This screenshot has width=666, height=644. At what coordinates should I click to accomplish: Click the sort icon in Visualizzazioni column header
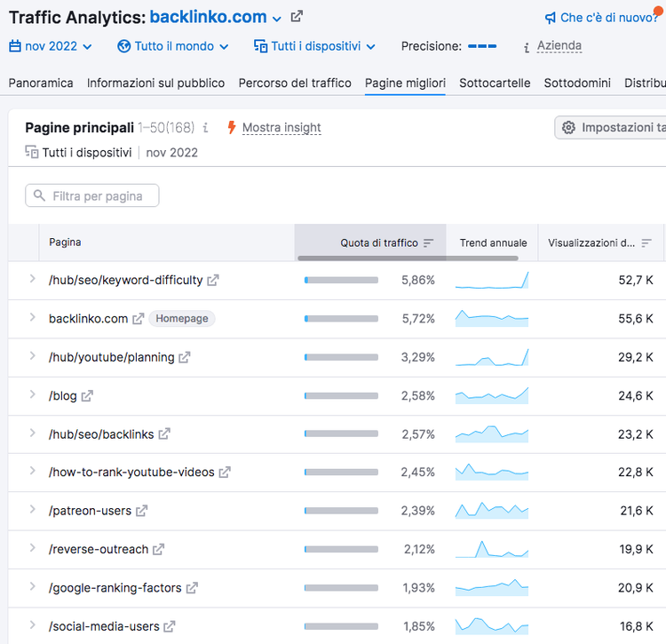point(646,243)
